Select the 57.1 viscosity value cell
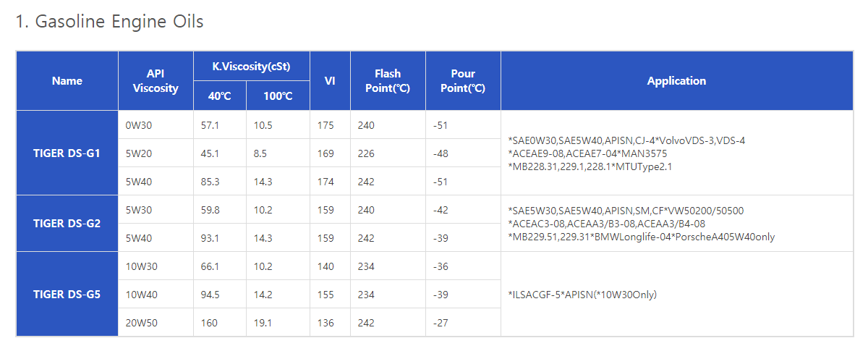The width and height of the screenshot is (868, 359). tap(210, 125)
